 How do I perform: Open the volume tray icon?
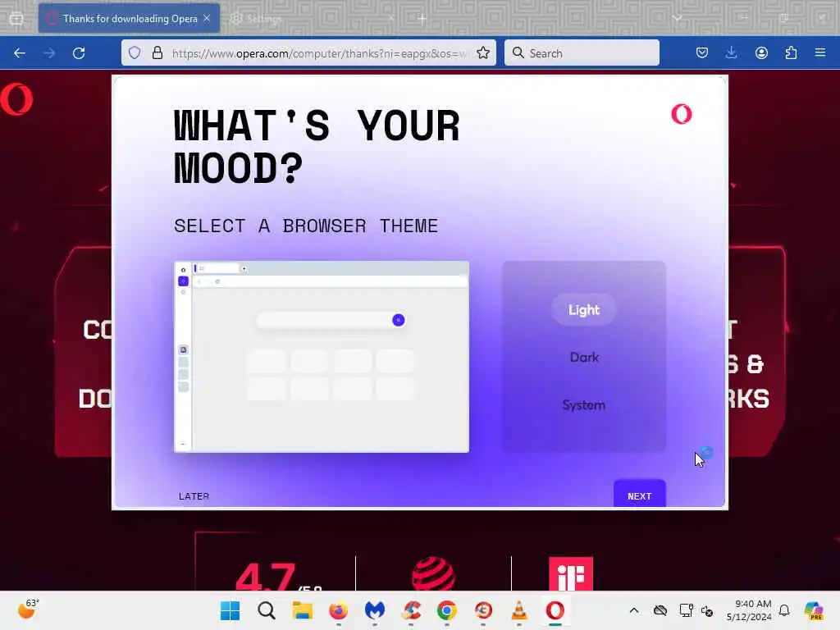[707, 610]
